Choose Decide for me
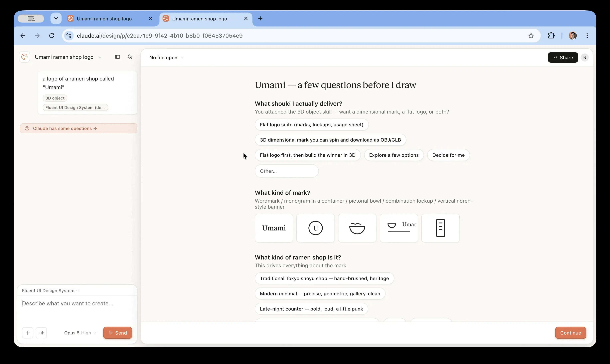The height and width of the screenshot is (364, 610). pos(448,155)
